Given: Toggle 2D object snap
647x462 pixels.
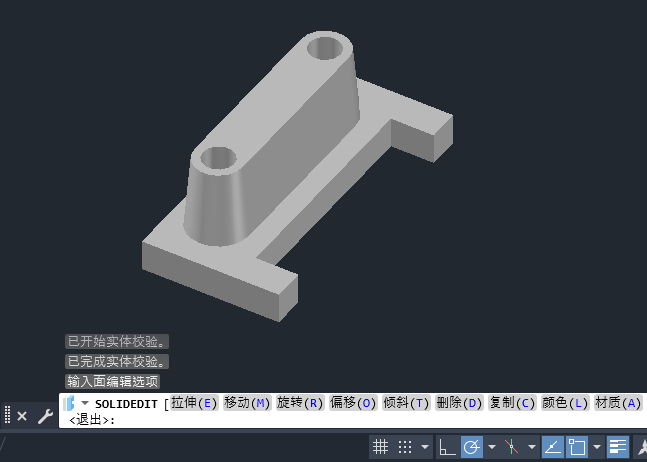Looking at the screenshot, I should [x=577, y=447].
